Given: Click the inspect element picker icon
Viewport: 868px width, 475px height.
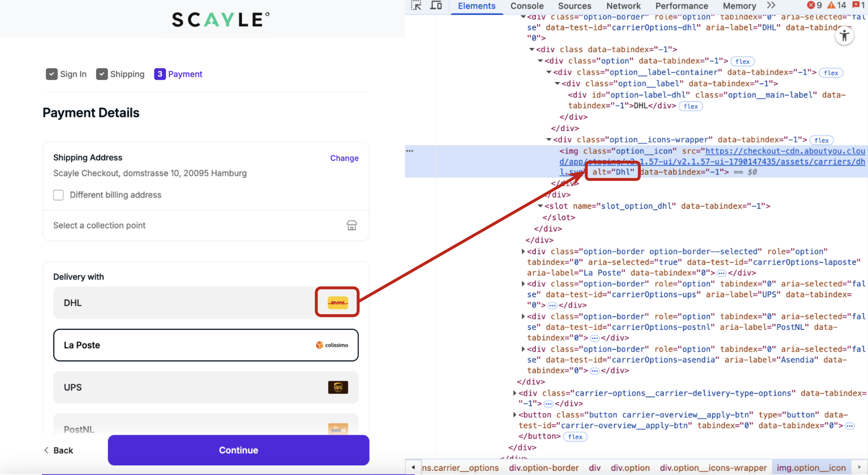Looking at the screenshot, I should (416, 5).
